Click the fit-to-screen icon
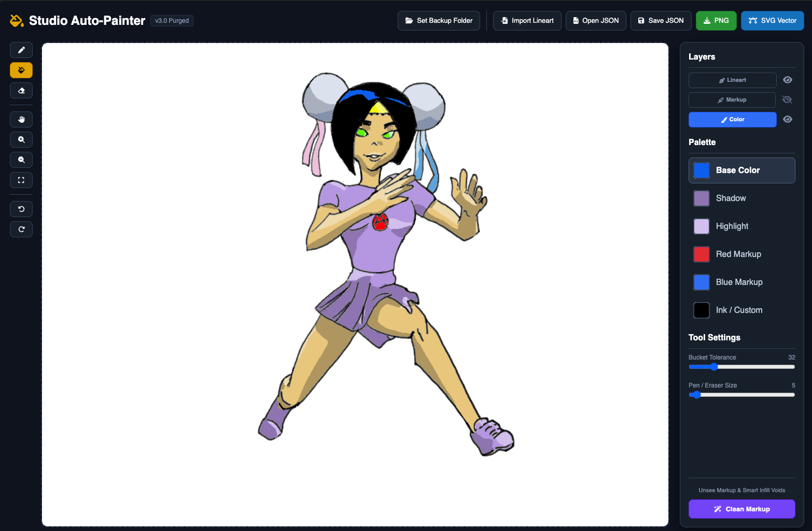Image resolution: width=812 pixels, height=531 pixels. click(x=21, y=180)
